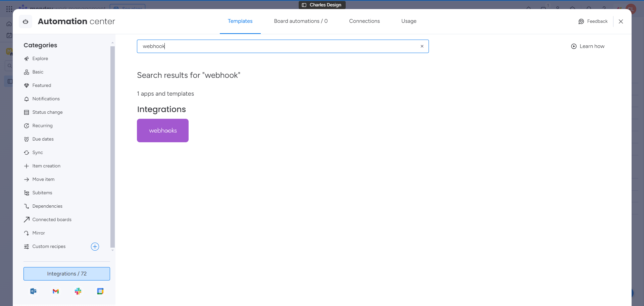Screen dimensions: 644x306
Task: Click the Basic blocks icon
Action: click(x=27, y=72)
